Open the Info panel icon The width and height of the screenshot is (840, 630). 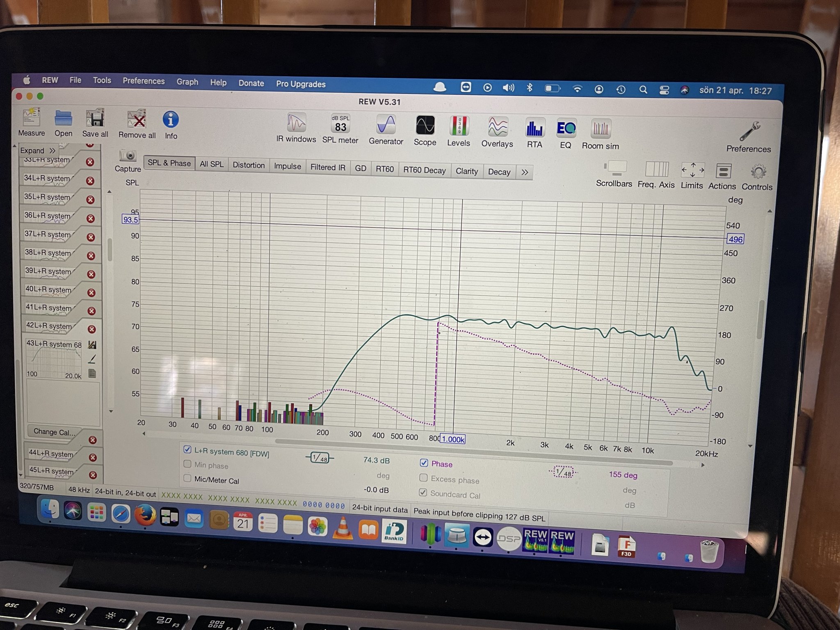pyautogui.click(x=171, y=125)
